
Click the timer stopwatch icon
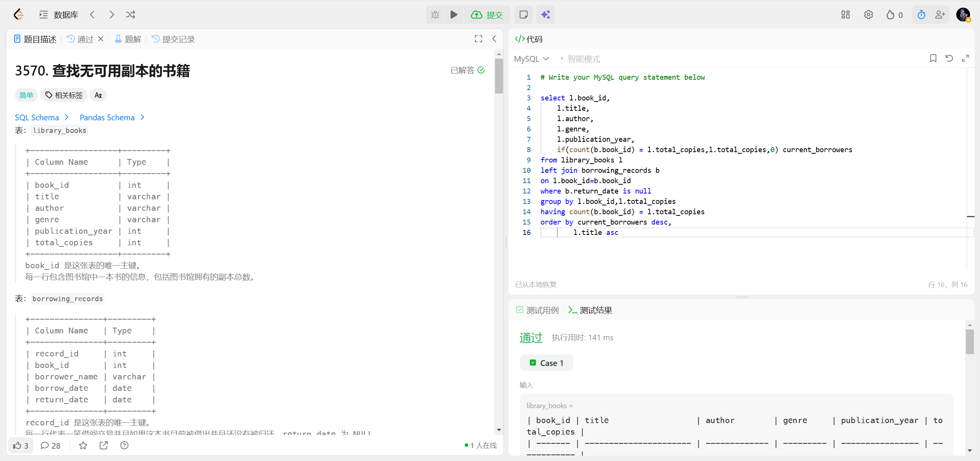tap(921, 15)
